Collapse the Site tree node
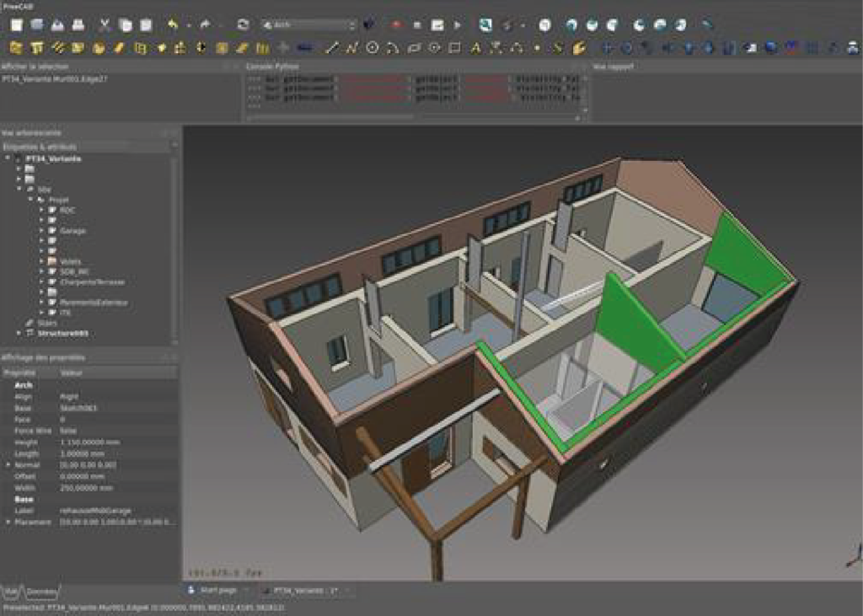This screenshot has width=863, height=616. [x=19, y=190]
